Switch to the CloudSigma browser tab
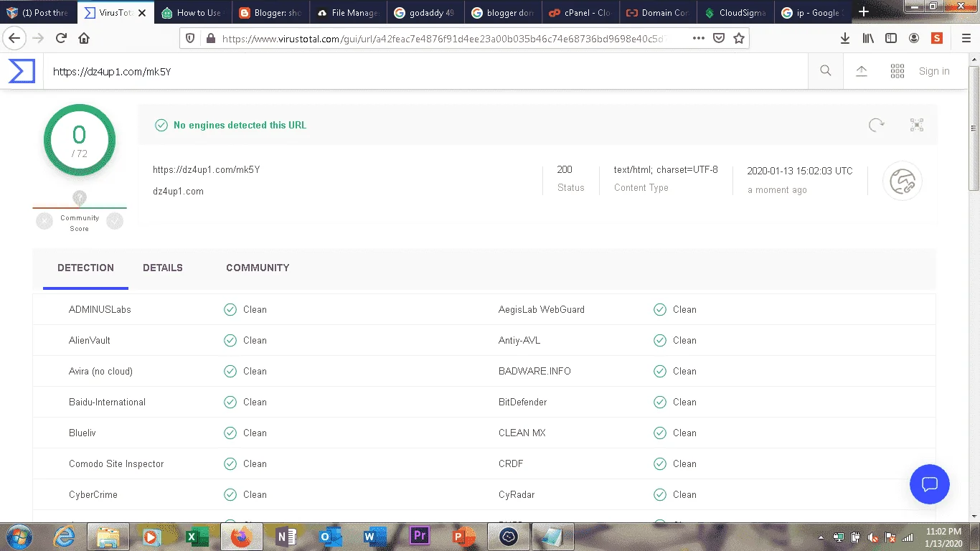The width and height of the screenshot is (980, 551). coord(735,13)
